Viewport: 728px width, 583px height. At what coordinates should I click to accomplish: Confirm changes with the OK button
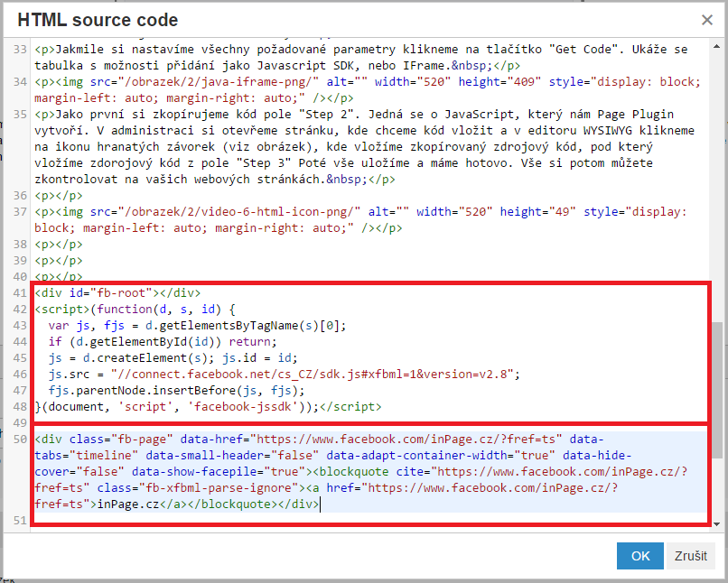(640, 556)
